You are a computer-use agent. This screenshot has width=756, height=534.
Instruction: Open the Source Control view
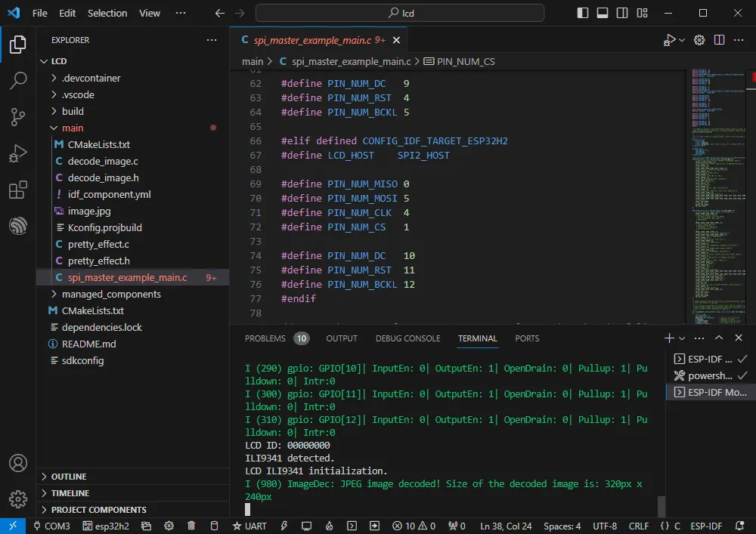pos(17,117)
